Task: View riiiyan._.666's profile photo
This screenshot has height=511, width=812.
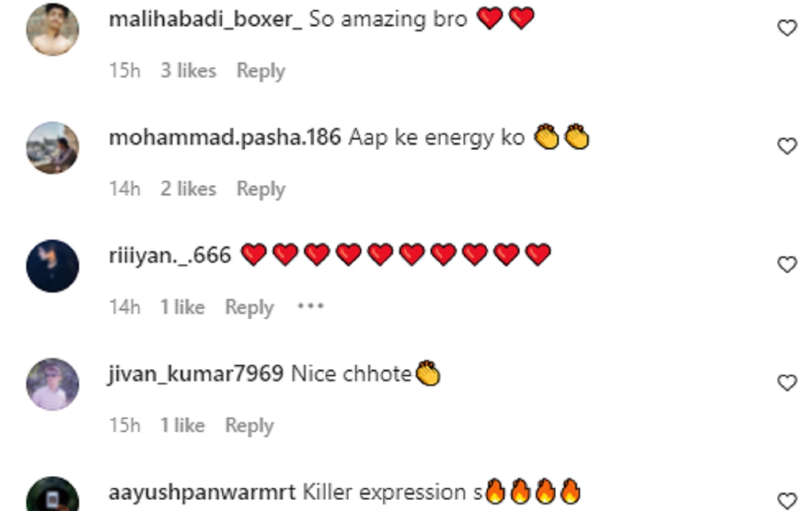Action: click(52, 265)
